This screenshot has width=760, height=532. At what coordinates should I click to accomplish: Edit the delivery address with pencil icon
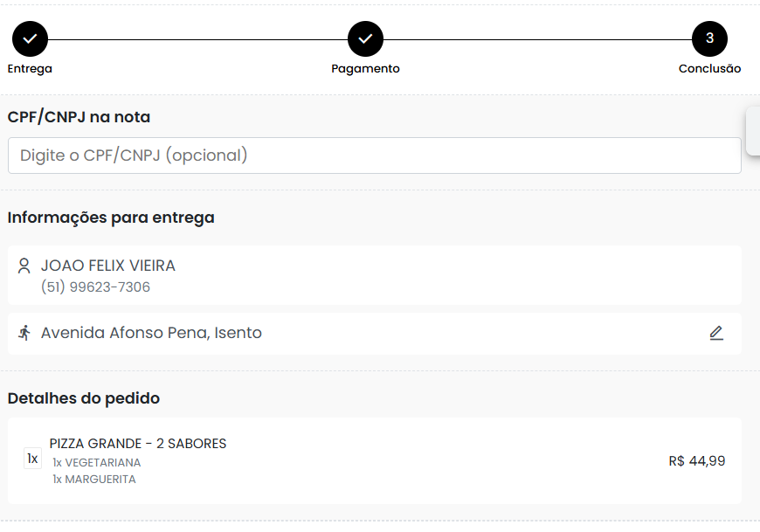[716, 333]
